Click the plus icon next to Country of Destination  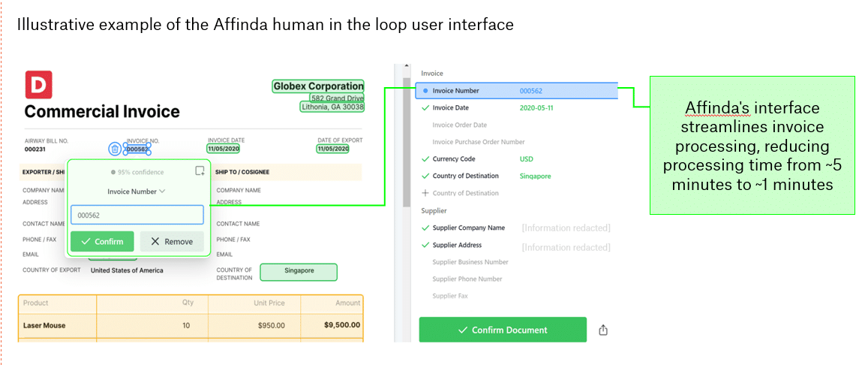point(425,193)
